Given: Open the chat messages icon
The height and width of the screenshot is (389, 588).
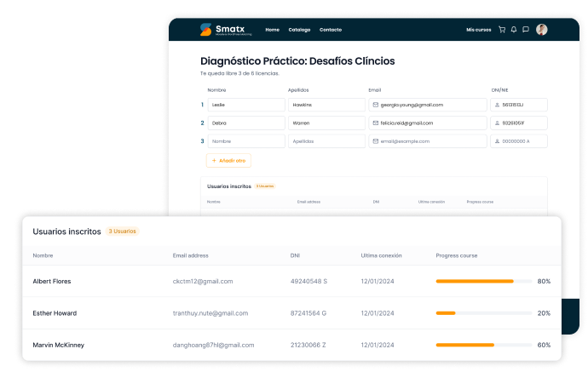Looking at the screenshot, I should (526, 30).
